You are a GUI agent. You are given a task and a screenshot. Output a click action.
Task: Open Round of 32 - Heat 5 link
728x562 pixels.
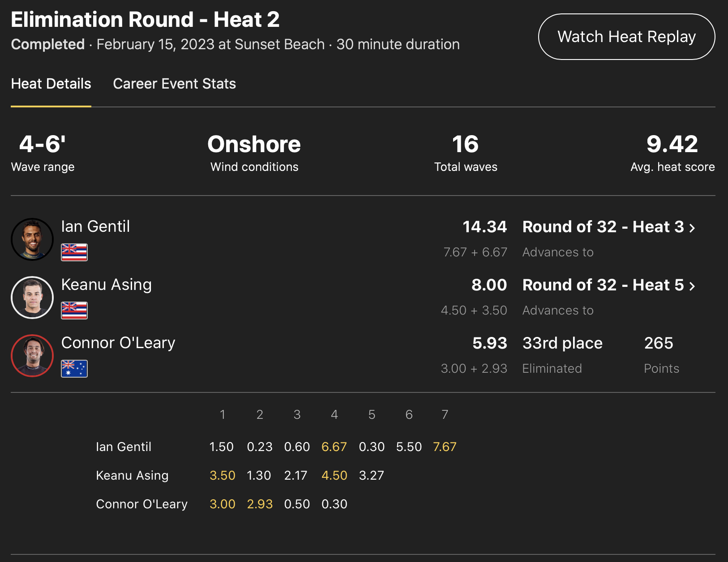tap(603, 285)
